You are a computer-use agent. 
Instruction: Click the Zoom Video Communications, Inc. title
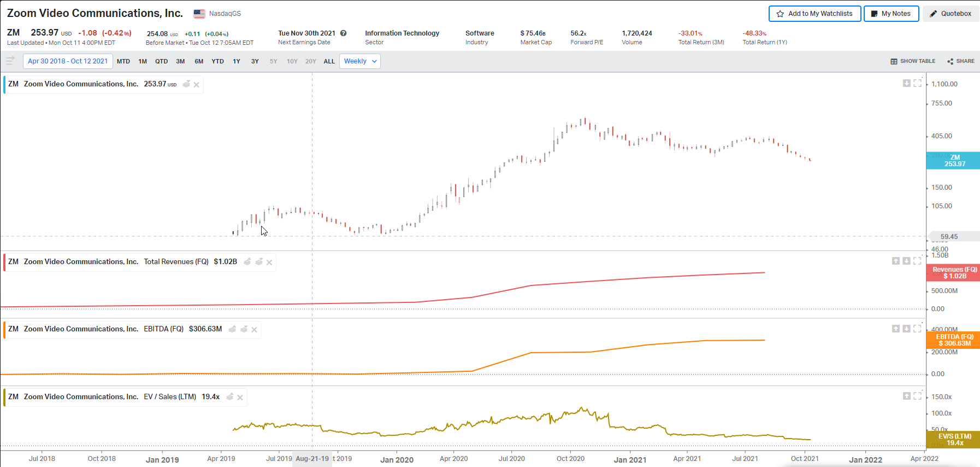click(95, 13)
